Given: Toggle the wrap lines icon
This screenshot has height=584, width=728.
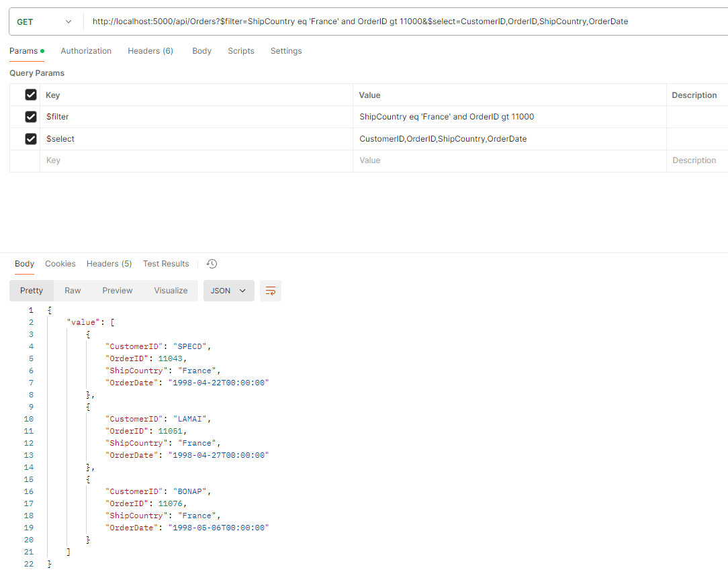Looking at the screenshot, I should click(x=271, y=291).
